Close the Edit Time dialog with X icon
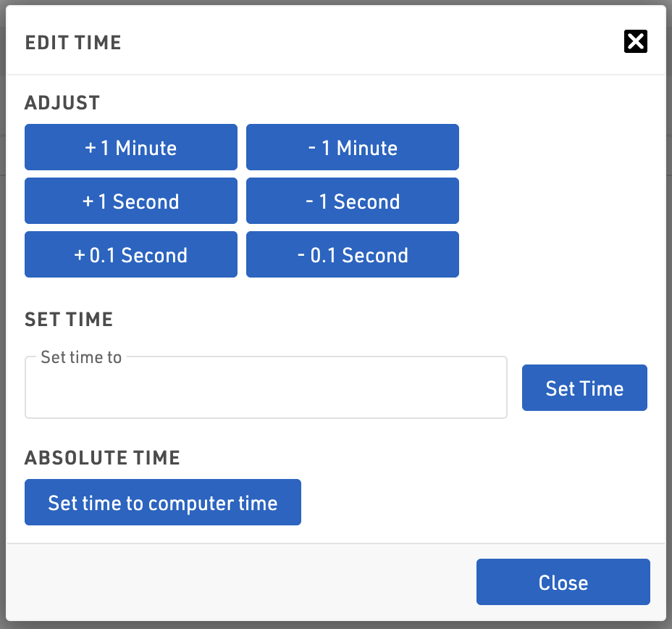 tap(635, 42)
